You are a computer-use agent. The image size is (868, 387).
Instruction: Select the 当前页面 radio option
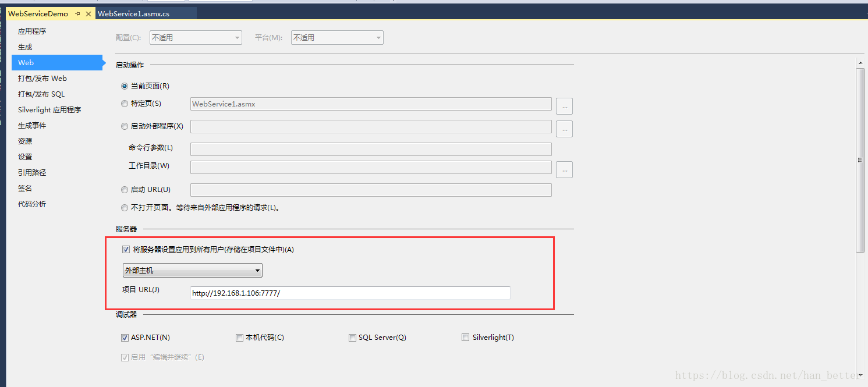point(125,86)
